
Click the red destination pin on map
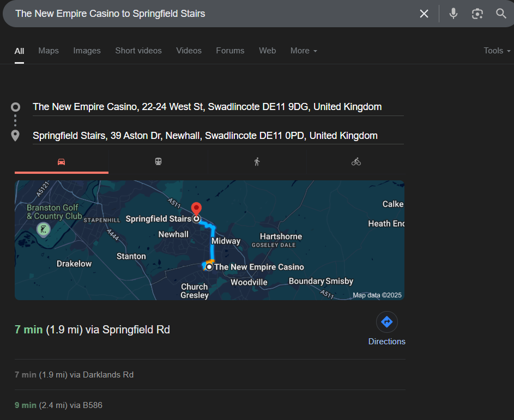(196, 209)
